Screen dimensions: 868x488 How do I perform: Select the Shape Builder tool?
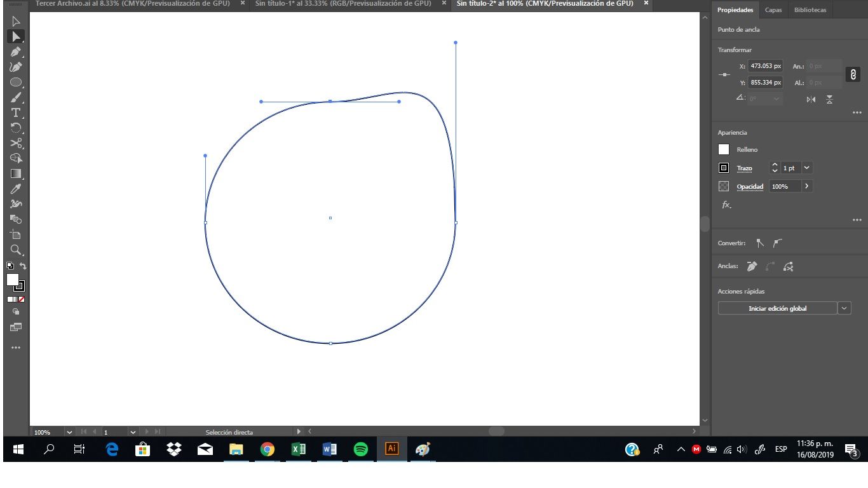point(16,159)
